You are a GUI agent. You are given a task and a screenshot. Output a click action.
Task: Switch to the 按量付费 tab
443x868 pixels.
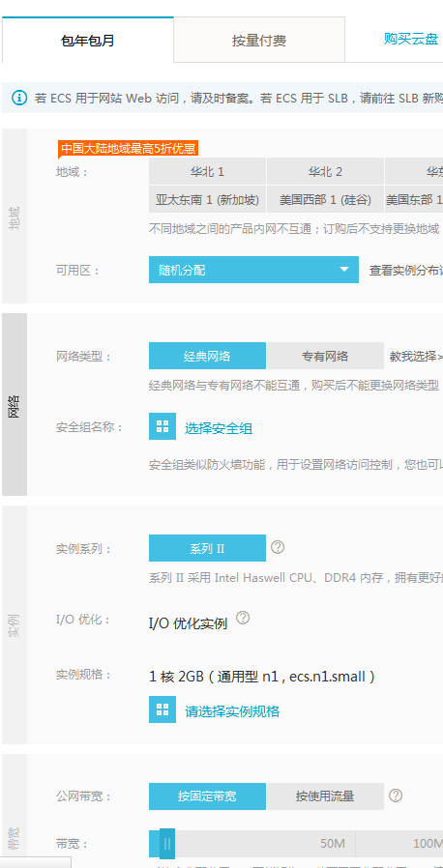click(x=259, y=40)
